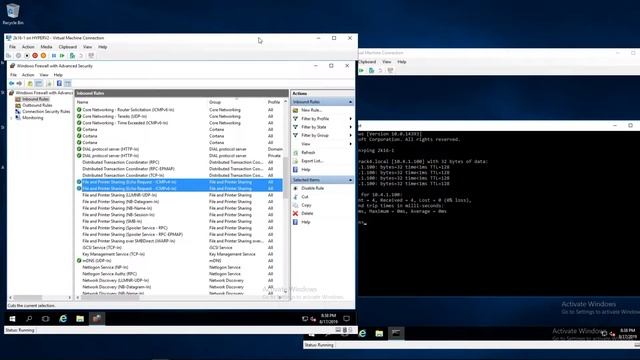Select Core Networking - Teredo (UDP-In) rule
640x360 pixels.
click(115, 116)
